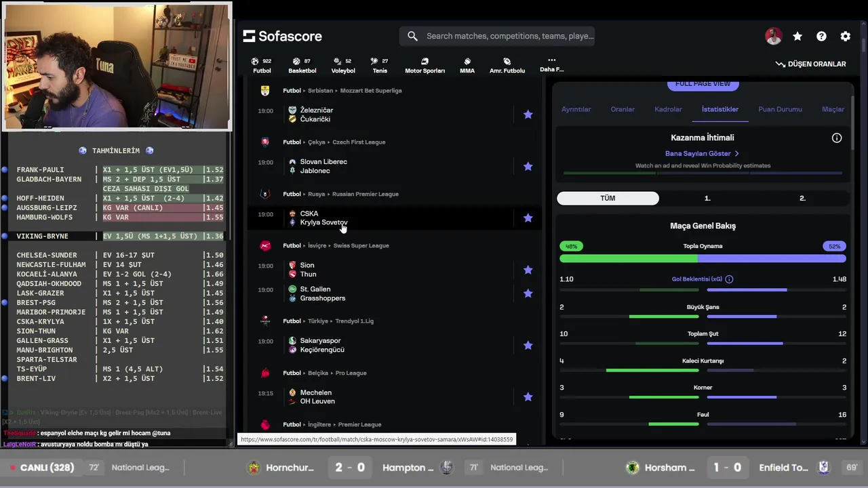Favorite Mechelen vs OH Leuven match
Viewport: 868px width, 488px height.
(x=528, y=396)
